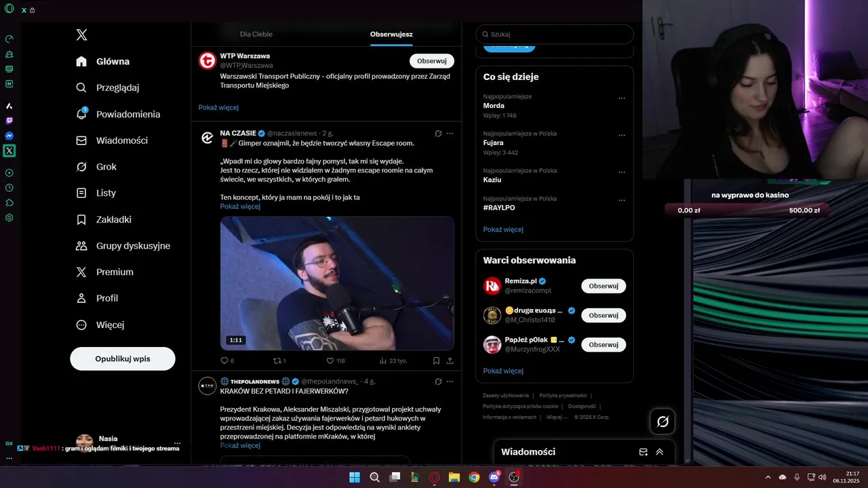Expand NA CZASIE post with Pokaż więcej
The image size is (868, 488).
[240, 206]
